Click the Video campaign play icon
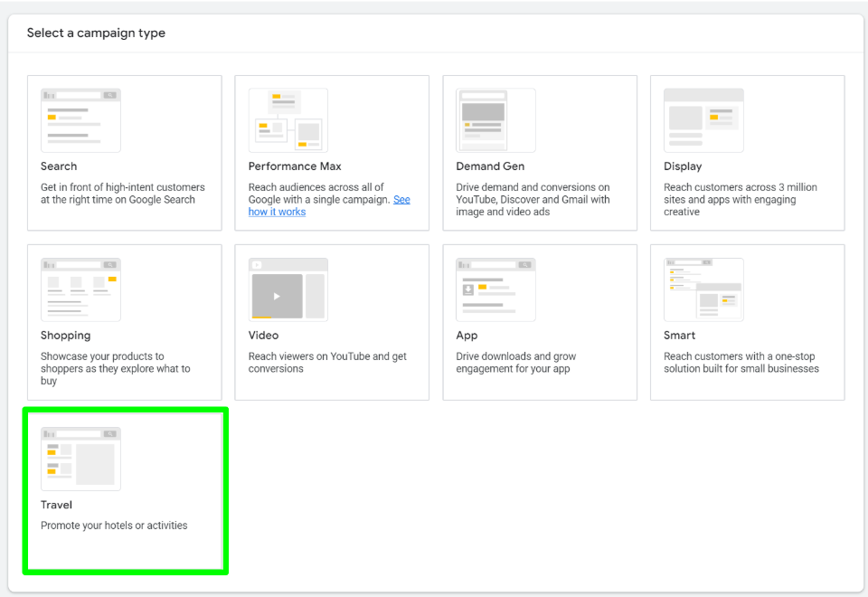The height and width of the screenshot is (597, 868). point(278,296)
